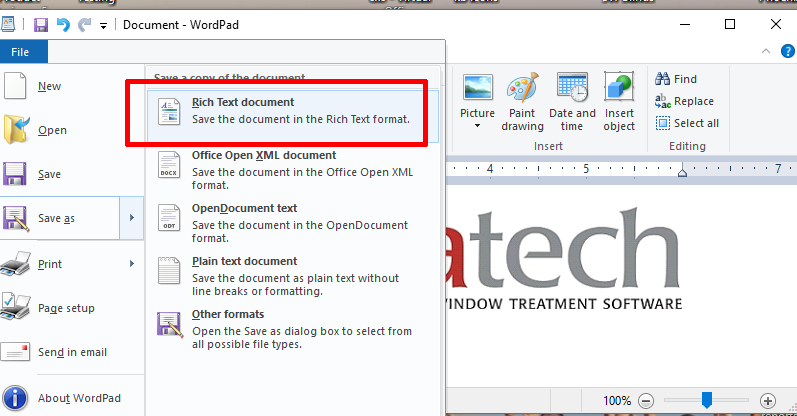797x416 pixels.
Task: Open About WordPad
Action: pyautogui.click(x=72, y=398)
